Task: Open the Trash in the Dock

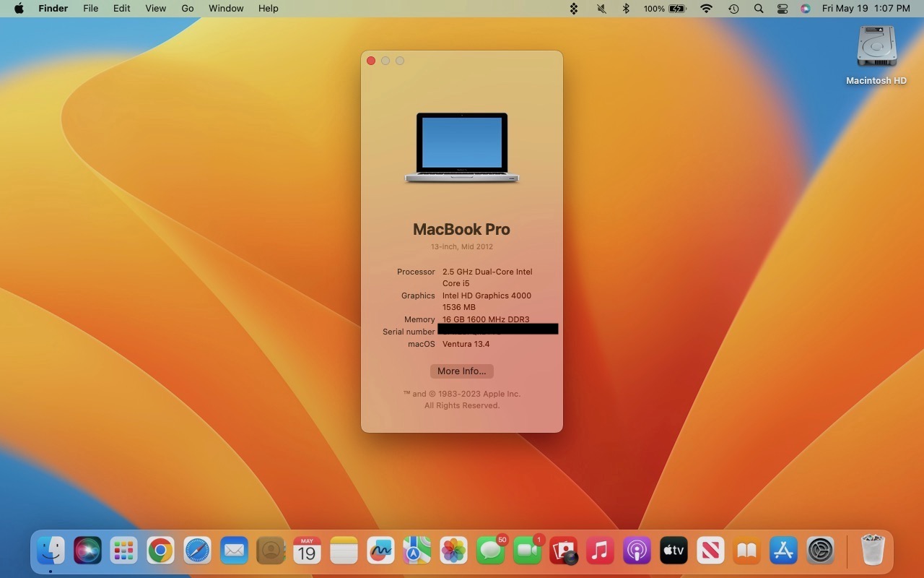Action: (873, 551)
